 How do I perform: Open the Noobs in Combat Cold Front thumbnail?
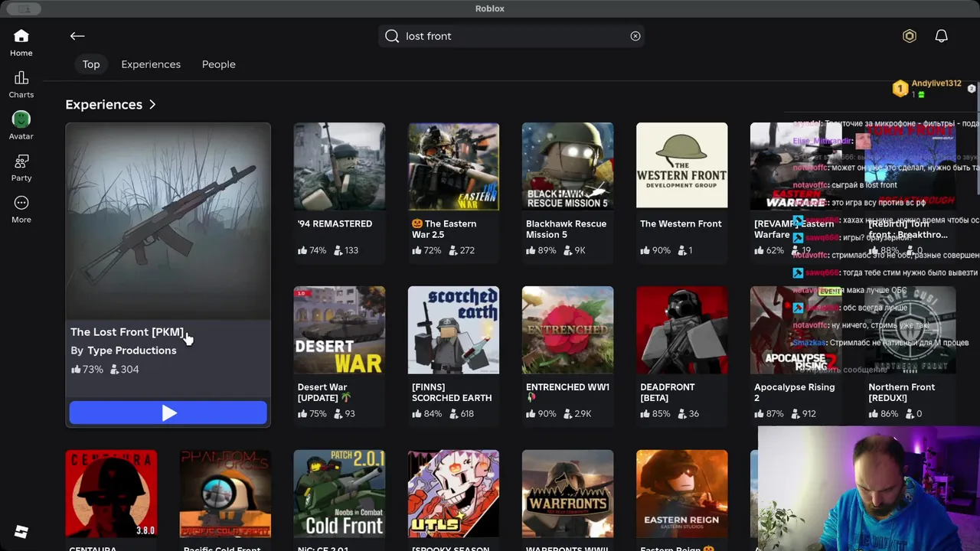point(339,494)
